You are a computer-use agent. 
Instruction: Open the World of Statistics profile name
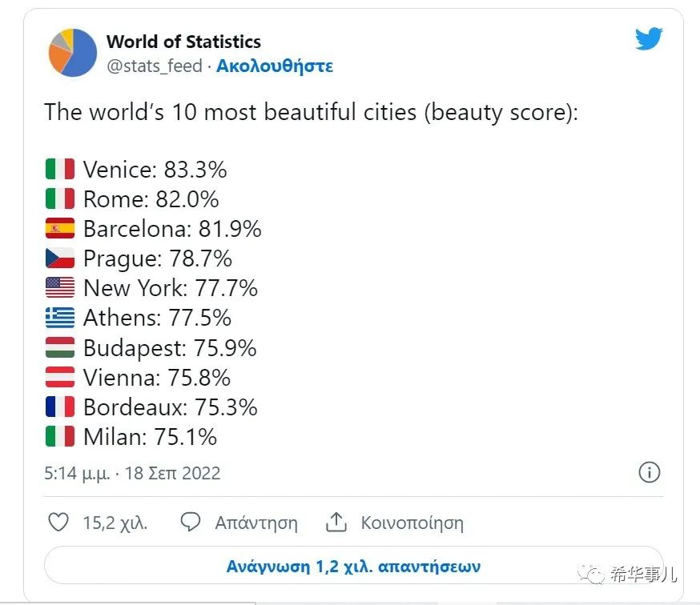pyautogui.click(x=183, y=42)
